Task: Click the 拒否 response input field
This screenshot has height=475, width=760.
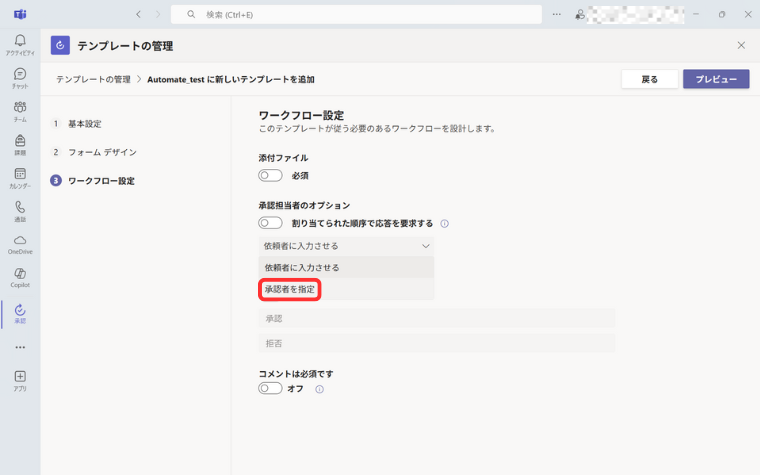Action: click(x=437, y=343)
